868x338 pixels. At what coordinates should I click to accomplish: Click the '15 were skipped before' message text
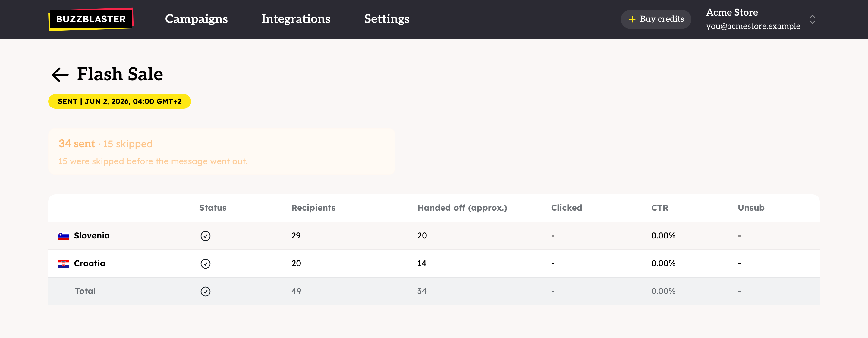click(153, 161)
